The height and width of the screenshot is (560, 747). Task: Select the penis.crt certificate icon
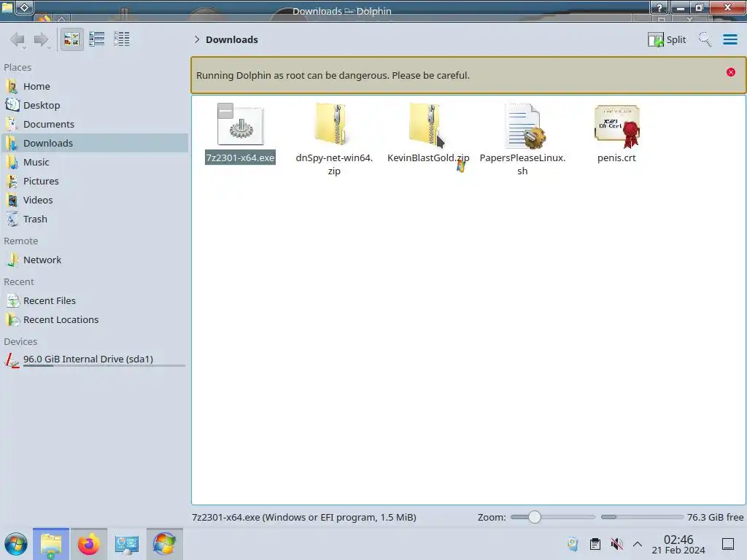(617, 126)
